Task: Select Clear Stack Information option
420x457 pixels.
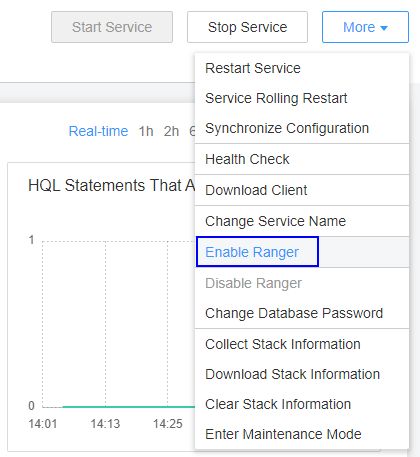Action: point(302,404)
